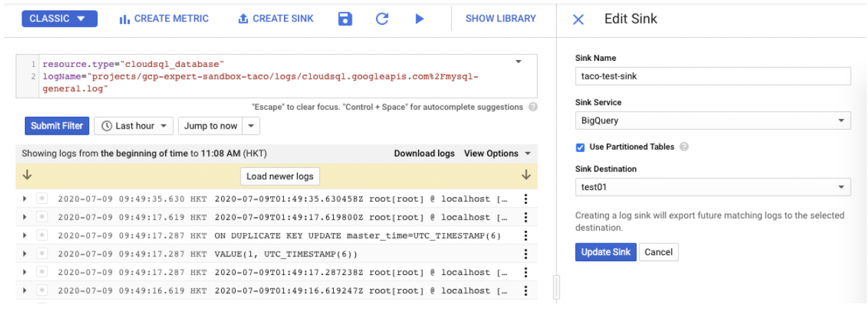Open the Last hour time range dropdown
The width and height of the screenshot is (868, 311).
coord(133,126)
